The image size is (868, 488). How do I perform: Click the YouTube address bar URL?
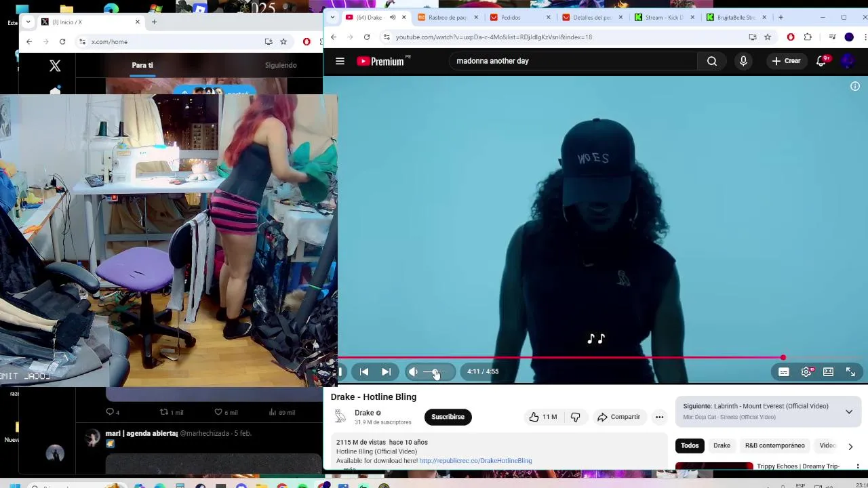tap(494, 37)
